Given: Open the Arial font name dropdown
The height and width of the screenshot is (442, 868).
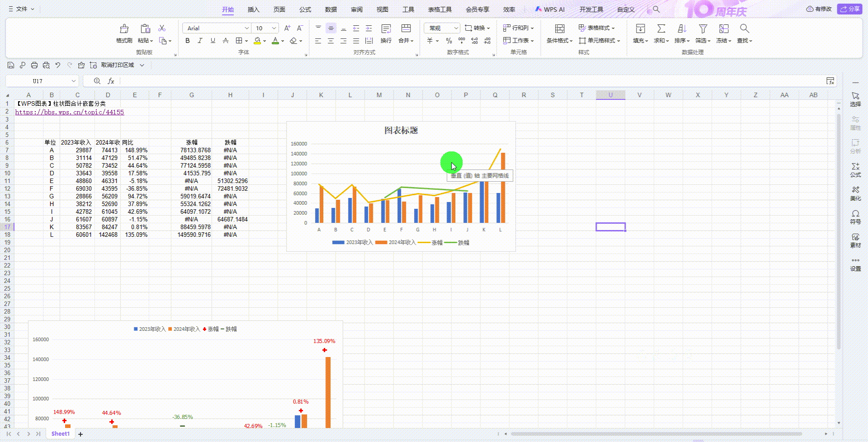Looking at the screenshot, I should 246,28.
